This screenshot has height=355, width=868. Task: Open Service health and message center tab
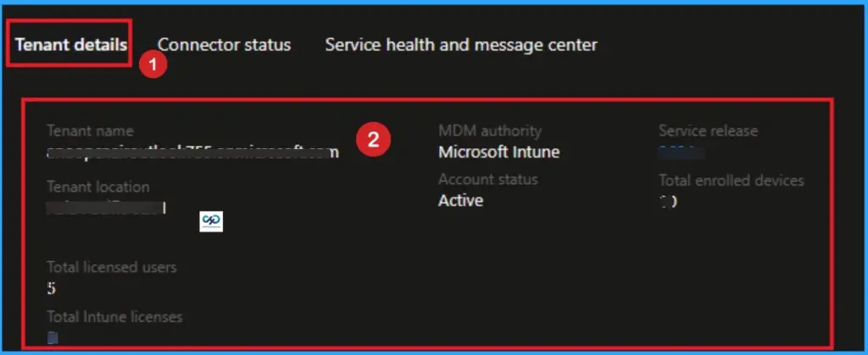(x=461, y=45)
